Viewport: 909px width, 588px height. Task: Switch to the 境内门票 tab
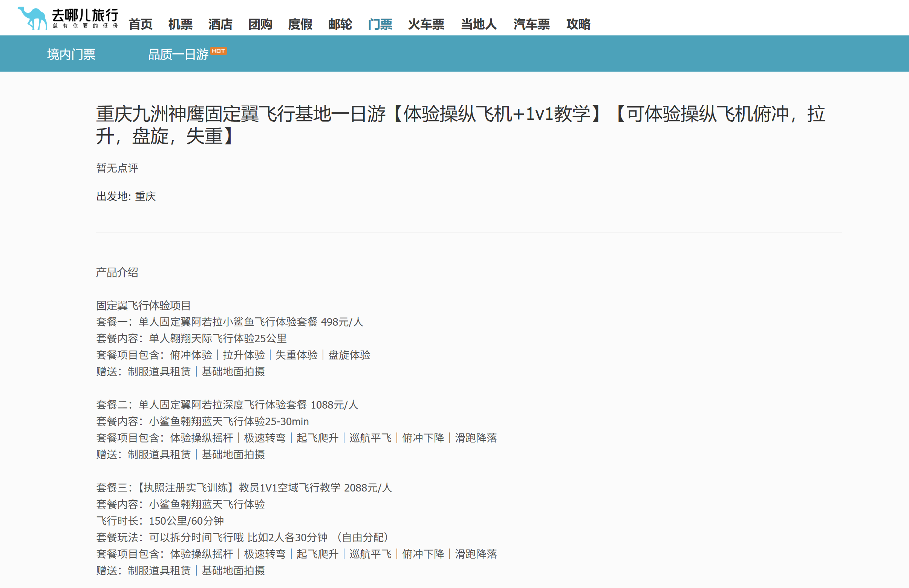coord(71,54)
